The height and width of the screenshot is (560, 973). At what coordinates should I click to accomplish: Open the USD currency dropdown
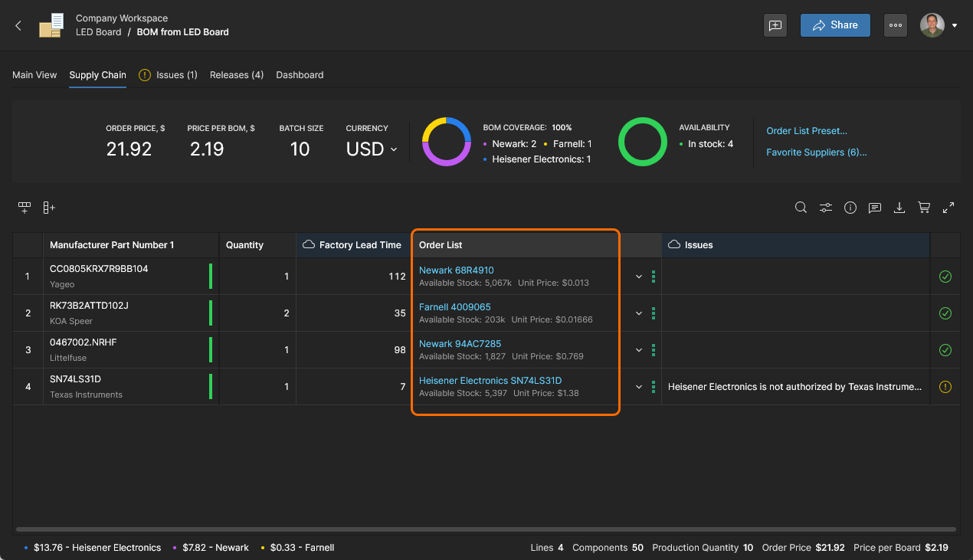[372, 149]
